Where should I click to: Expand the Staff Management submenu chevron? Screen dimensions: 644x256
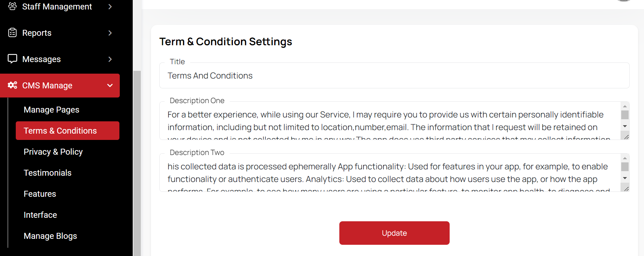[x=110, y=7]
